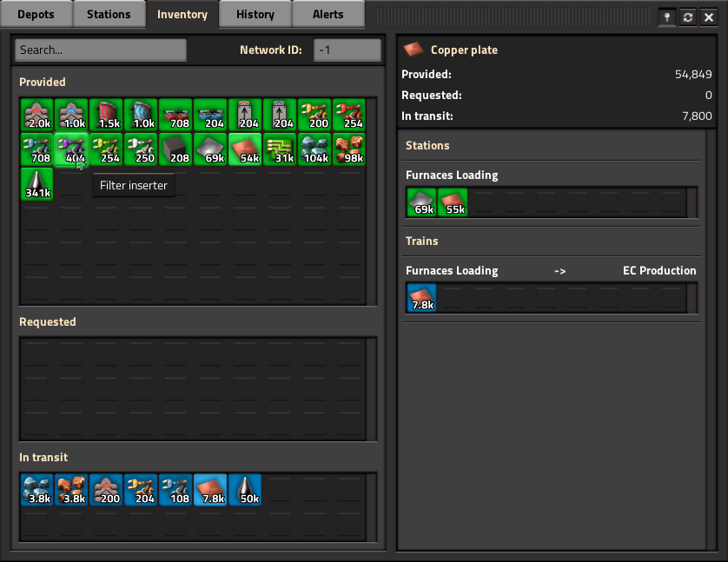728x562 pixels.
Task: Click iron plate 69k under Furnaces Loading
Action: pos(421,202)
